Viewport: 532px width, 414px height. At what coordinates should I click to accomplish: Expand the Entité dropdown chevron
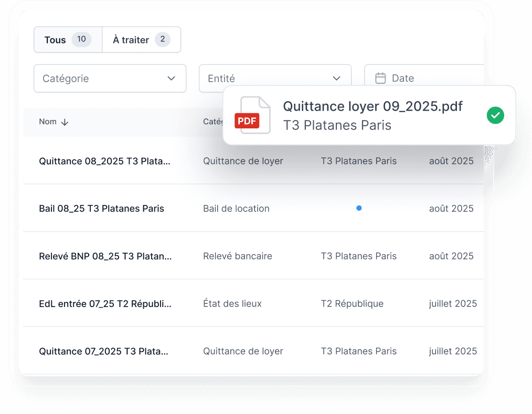[337, 78]
